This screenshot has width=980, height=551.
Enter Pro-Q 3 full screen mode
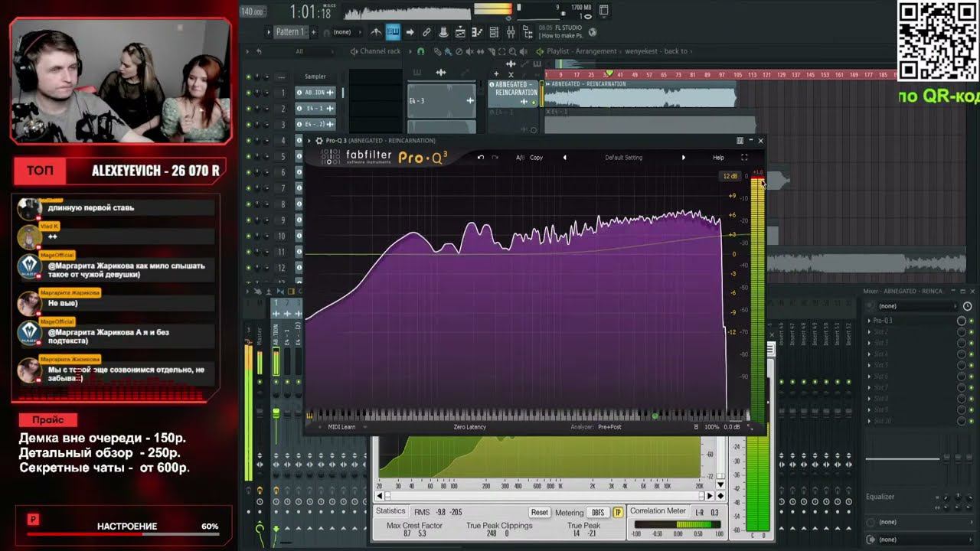pos(744,158)
